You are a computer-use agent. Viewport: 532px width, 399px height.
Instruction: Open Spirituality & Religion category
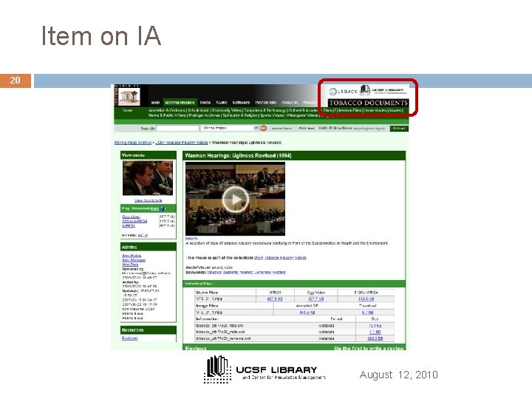(x=240, y=116)
